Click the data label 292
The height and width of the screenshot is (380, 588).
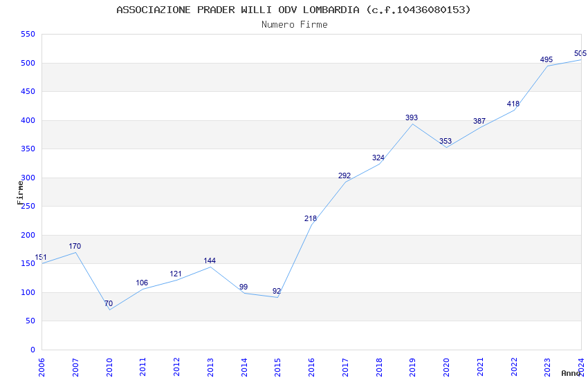tap(344, 175)
